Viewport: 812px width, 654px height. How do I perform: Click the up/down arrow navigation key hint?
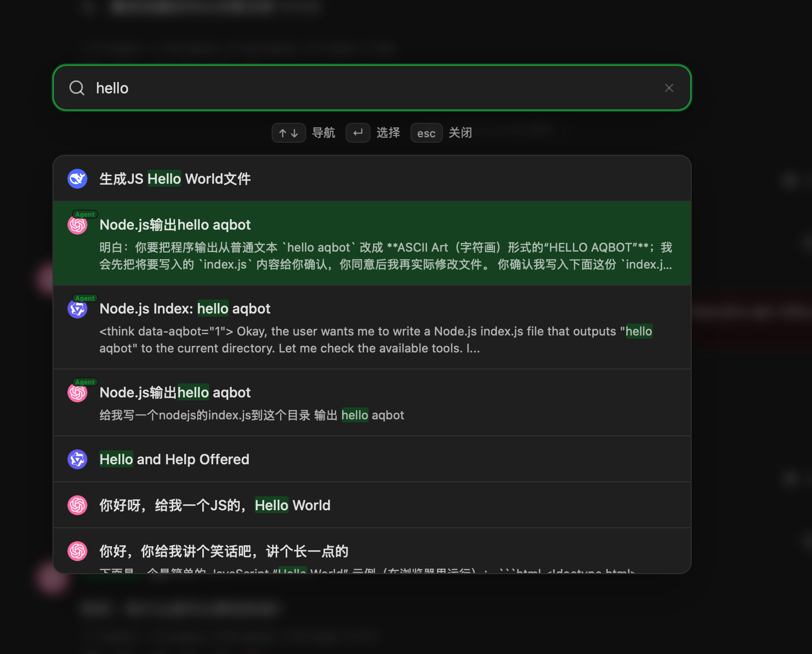[x=289, y=133]
